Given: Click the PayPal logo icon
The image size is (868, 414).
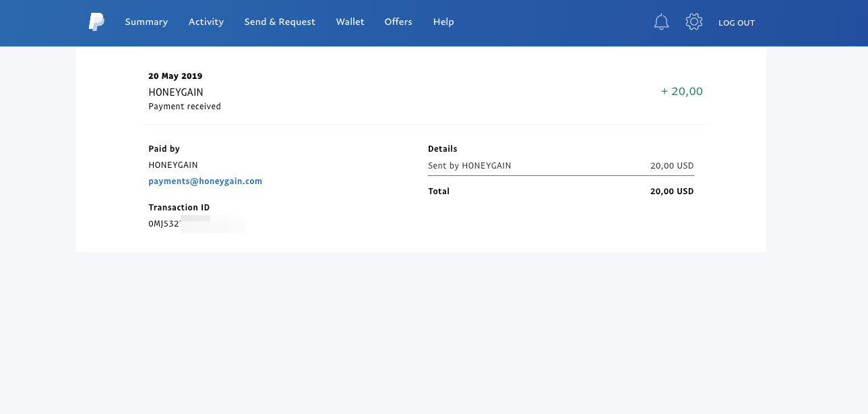Looking at the screenshot, I should pyautogui.click(x=96, y=22).
